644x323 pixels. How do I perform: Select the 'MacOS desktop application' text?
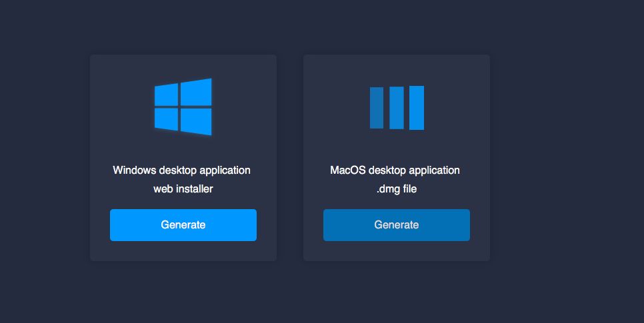click(x=395, y=170)
